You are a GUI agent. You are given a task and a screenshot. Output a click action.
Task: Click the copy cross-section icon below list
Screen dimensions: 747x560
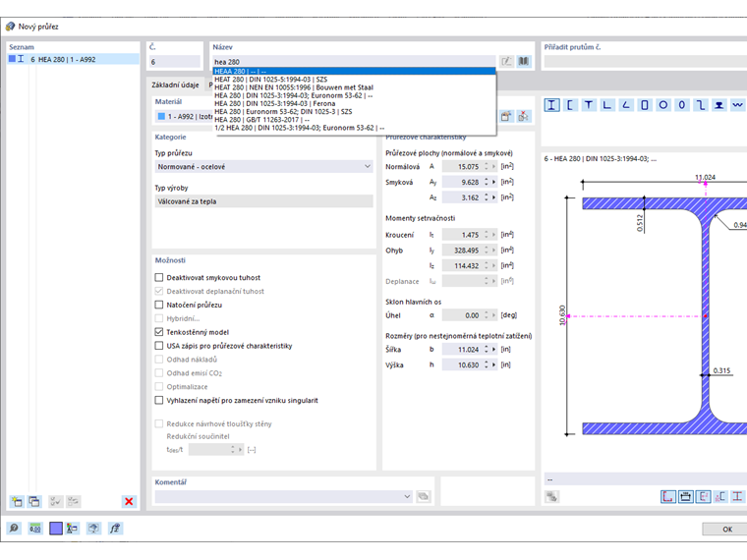point(34,501)
